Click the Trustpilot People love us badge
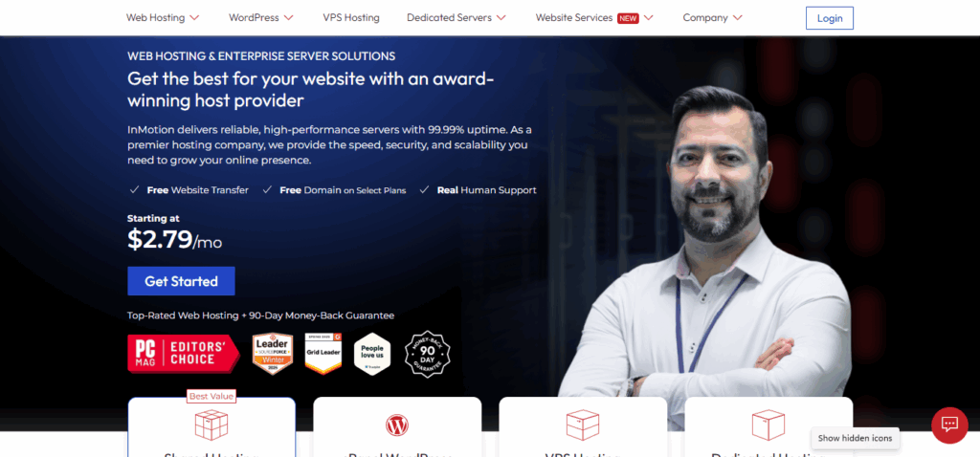This screenshot has height=457, width=980. point(372,354)
